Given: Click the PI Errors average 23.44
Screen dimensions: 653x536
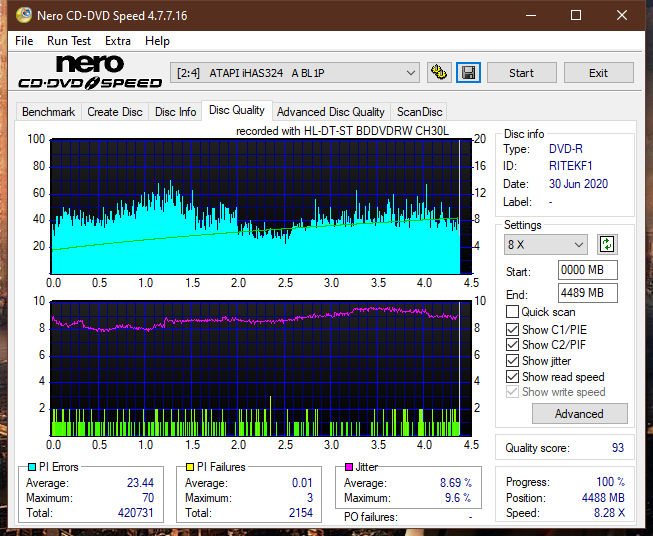Looking at the screenshot, I should click(140, 483).
